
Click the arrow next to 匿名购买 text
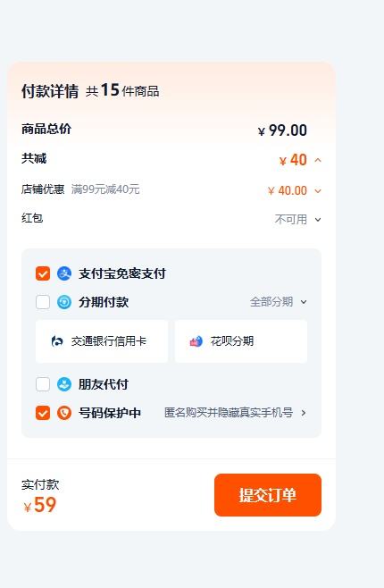pyautogui.click(x=304, y=413)
